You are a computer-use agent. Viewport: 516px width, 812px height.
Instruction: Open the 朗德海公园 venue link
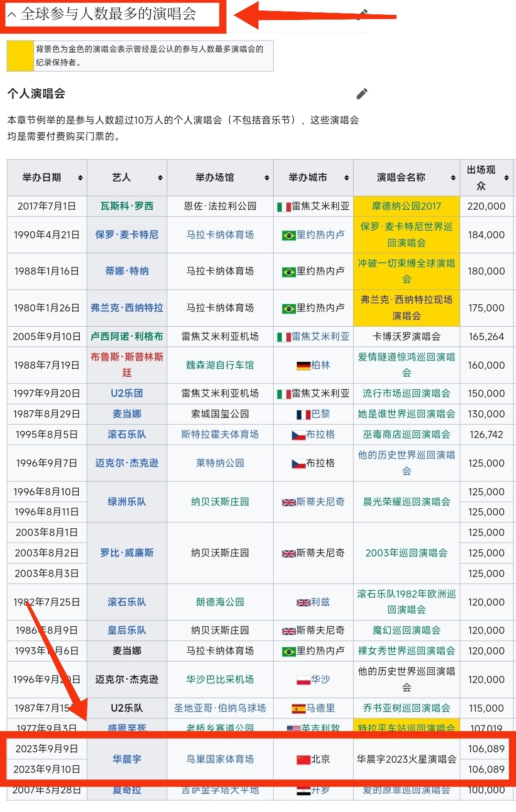(x=220, y=602)
